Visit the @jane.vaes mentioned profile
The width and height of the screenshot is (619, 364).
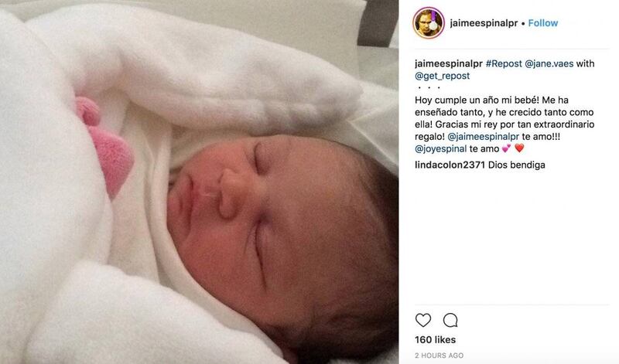549,63
